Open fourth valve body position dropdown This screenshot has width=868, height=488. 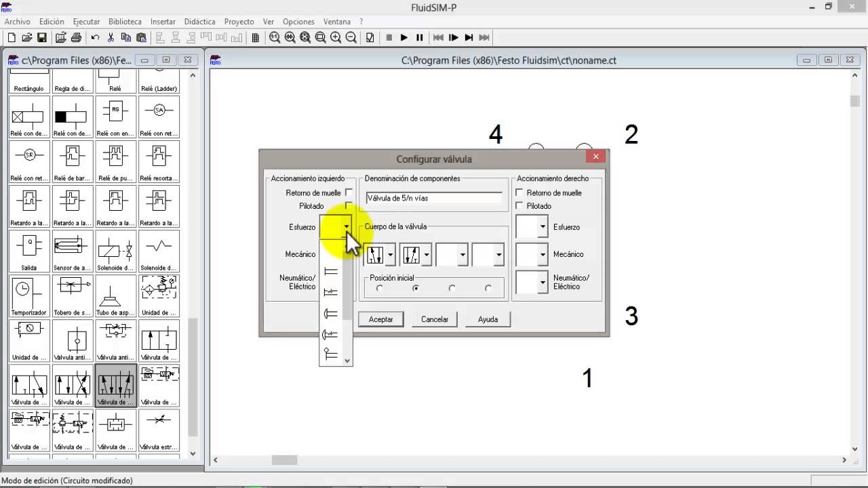[x=499, y=255]
